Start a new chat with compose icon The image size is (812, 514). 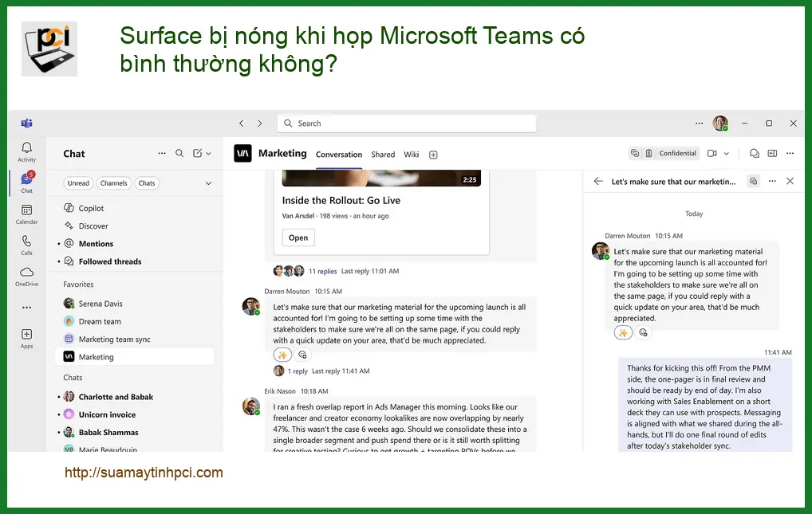tap(197, 153)
